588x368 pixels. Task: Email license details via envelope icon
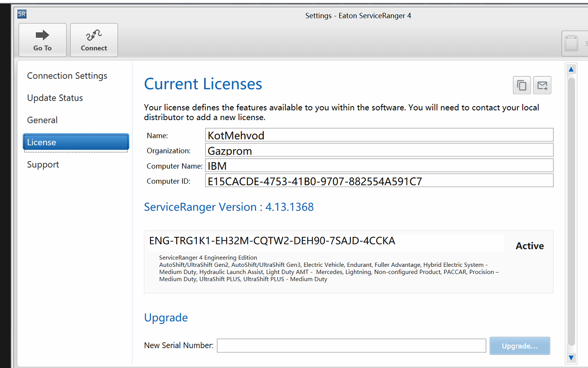(x=543, y=86)
